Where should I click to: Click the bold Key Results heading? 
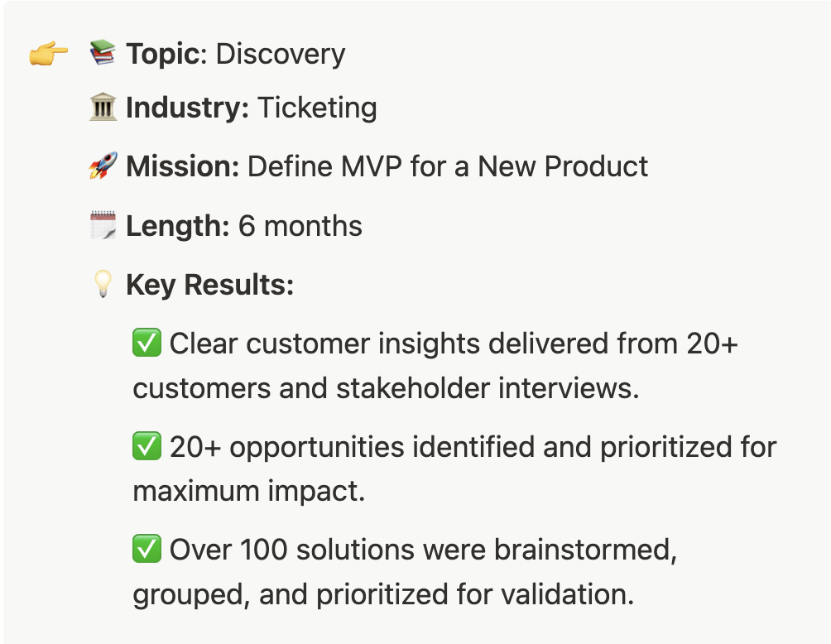(x=210, y=285)
